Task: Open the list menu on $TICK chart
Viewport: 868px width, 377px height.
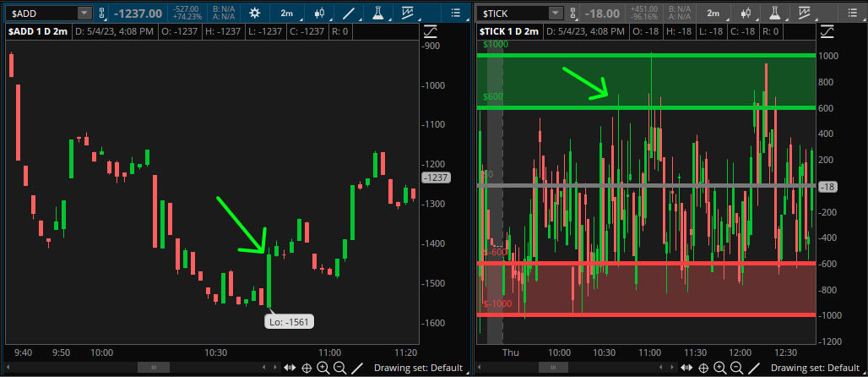Action: pos(854,14)
